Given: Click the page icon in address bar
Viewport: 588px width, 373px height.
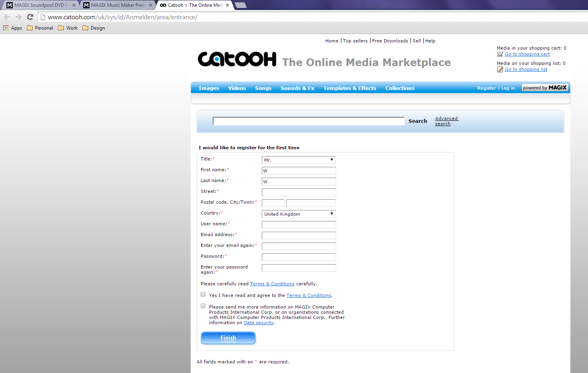Looking at the screenshot, I should coord(43,17).
